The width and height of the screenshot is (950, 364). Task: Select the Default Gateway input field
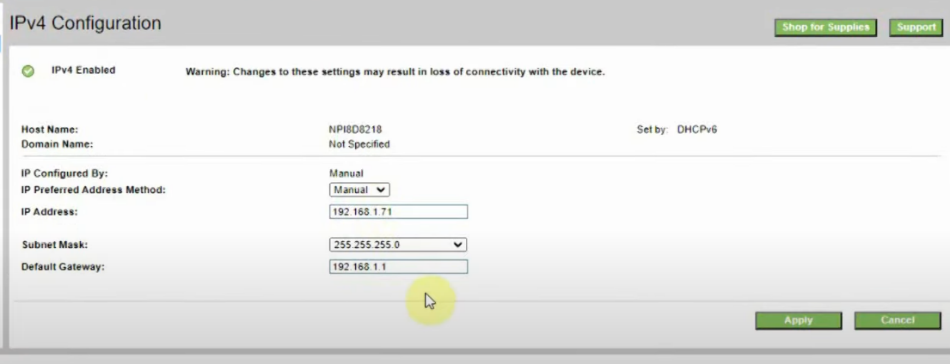click(398, 266)
